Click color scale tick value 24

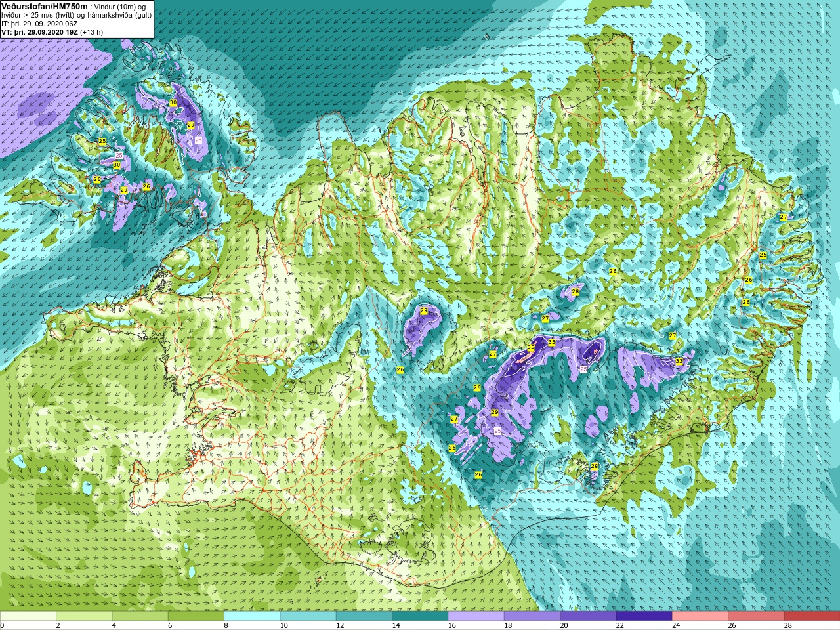click(676, 625)
